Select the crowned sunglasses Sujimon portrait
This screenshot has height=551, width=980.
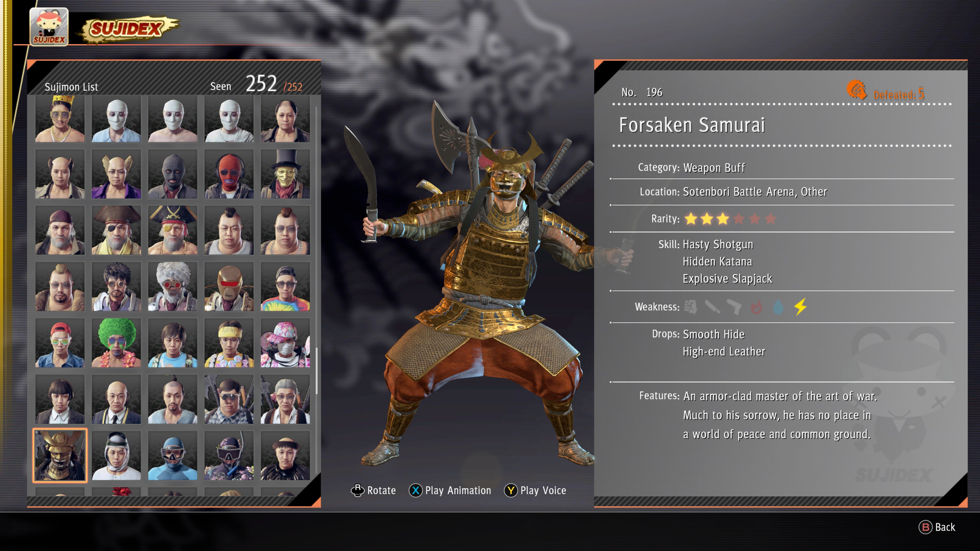60,119
